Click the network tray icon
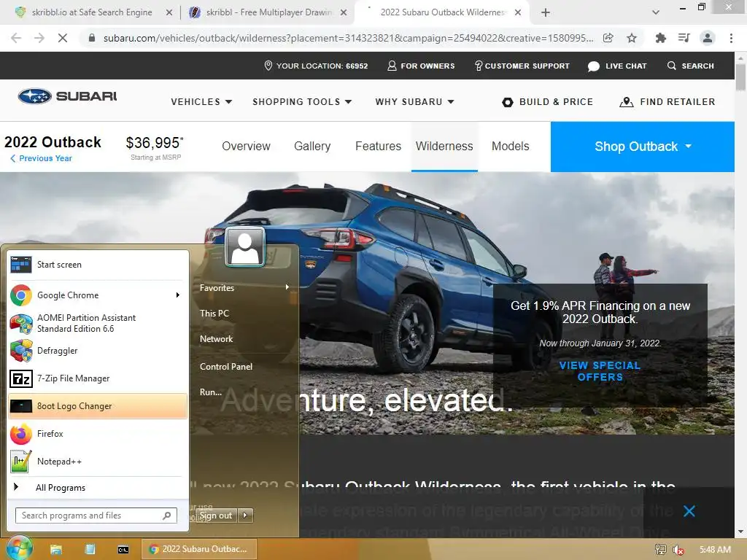 tap(661, 550)
